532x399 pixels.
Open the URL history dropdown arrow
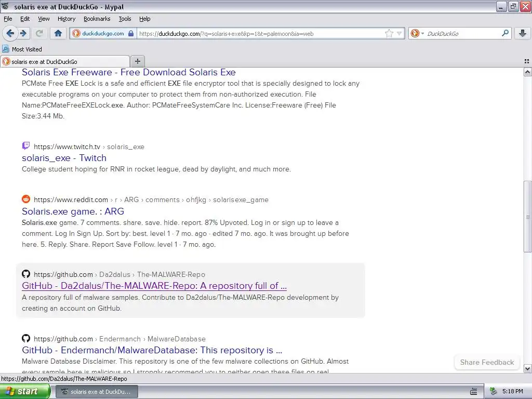tap(400, 33)
